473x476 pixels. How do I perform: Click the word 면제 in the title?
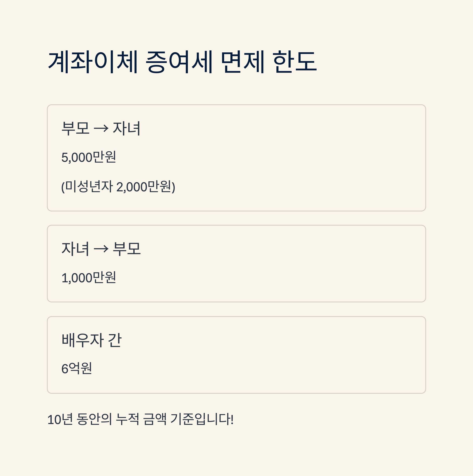(242, 62)
